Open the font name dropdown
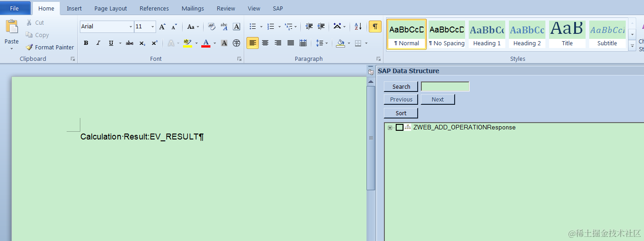This screenshot has width=644, height=241. [131, 27]
